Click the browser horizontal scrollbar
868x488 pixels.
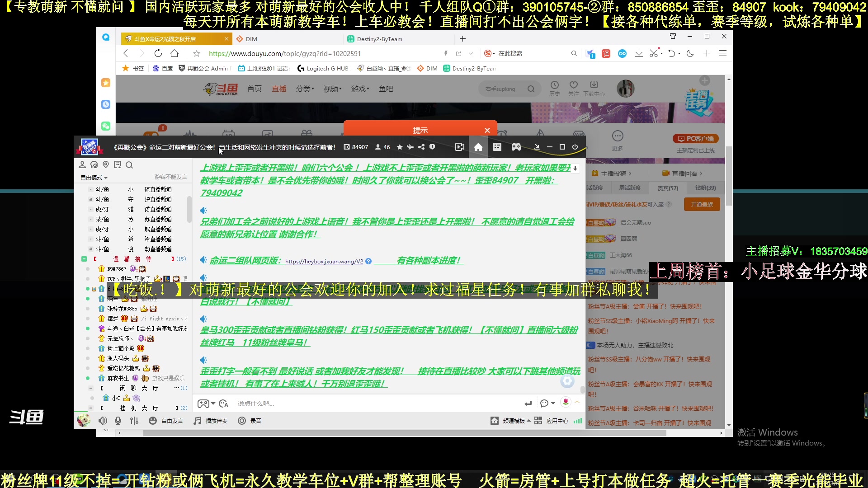point(405,433)
